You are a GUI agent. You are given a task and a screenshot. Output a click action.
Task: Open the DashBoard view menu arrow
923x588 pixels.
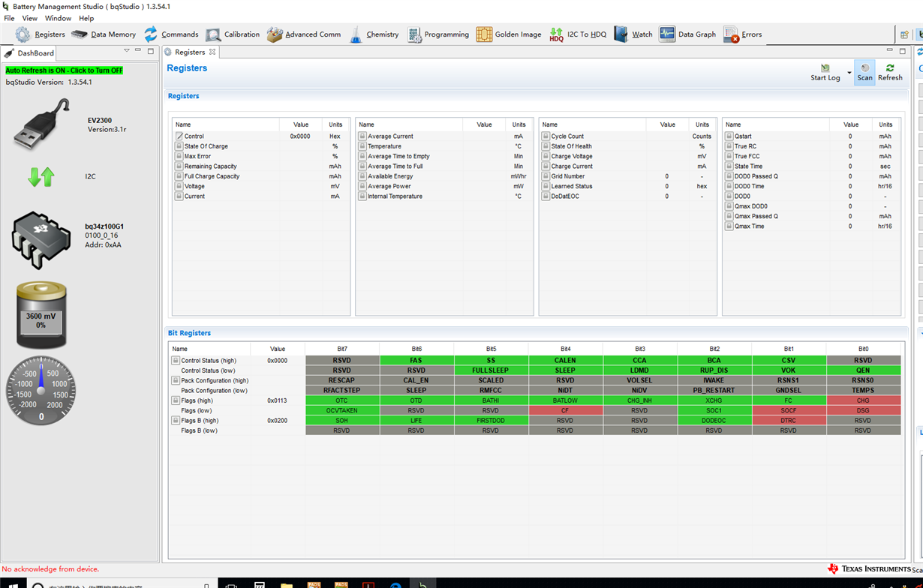[x=126, y=51]
